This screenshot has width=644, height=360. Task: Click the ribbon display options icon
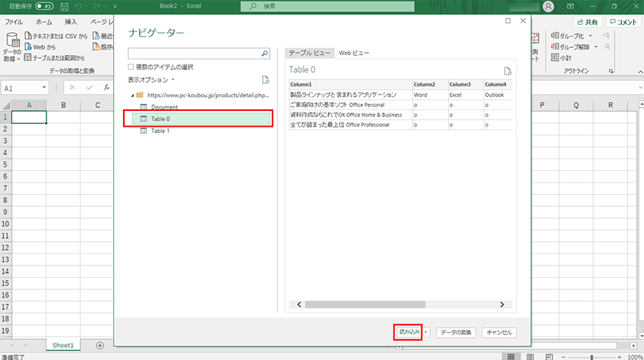click(x=570, y=6)
